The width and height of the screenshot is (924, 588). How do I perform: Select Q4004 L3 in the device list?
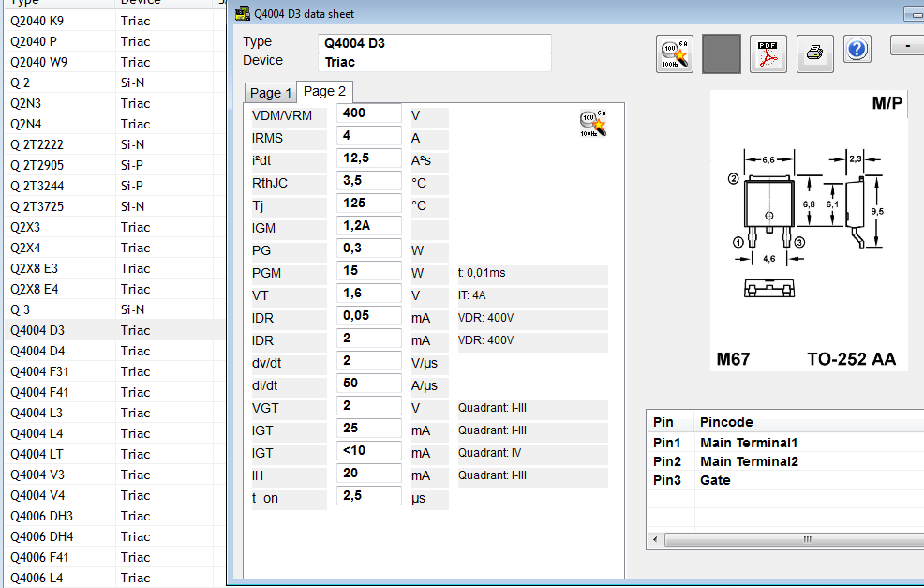(114, 413)
